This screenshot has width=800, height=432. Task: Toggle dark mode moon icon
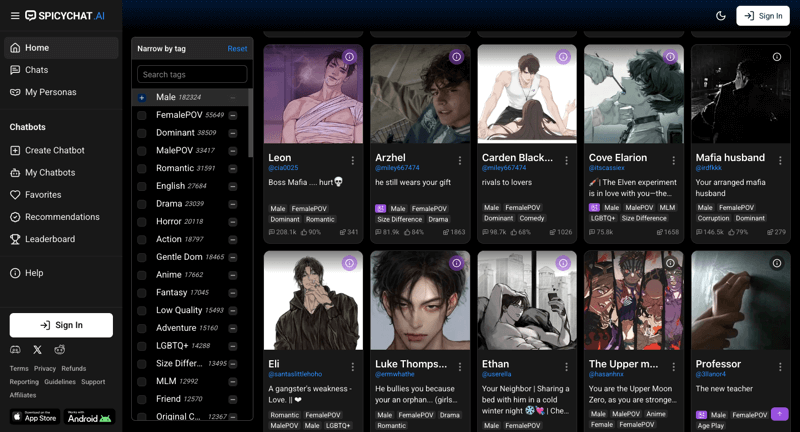721,16
